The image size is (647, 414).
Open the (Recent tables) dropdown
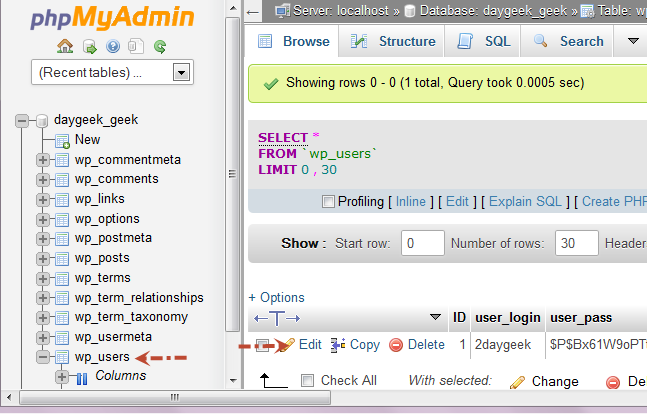click(112, 73)
